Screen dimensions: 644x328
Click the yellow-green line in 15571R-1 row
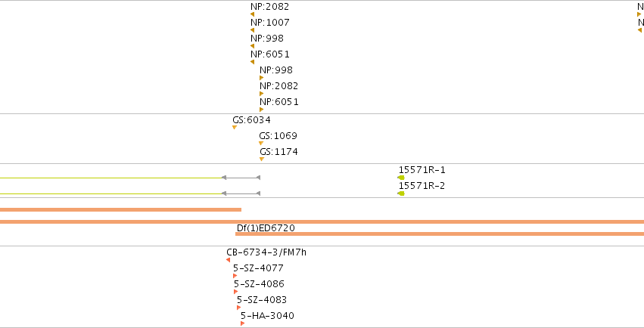[111, 178]
